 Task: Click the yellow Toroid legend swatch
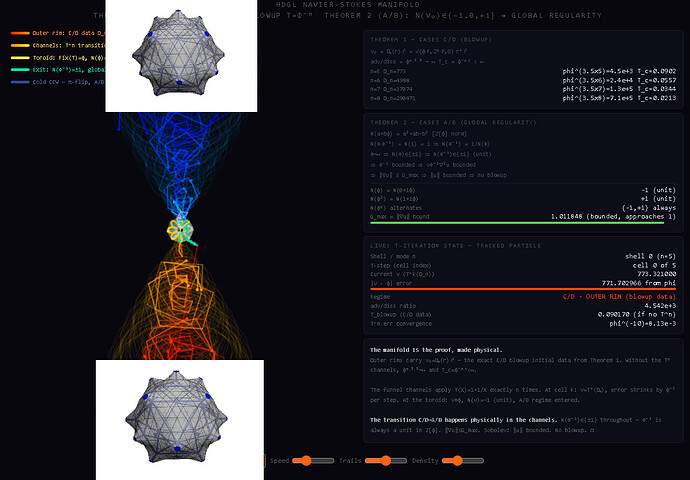[20, 58]
